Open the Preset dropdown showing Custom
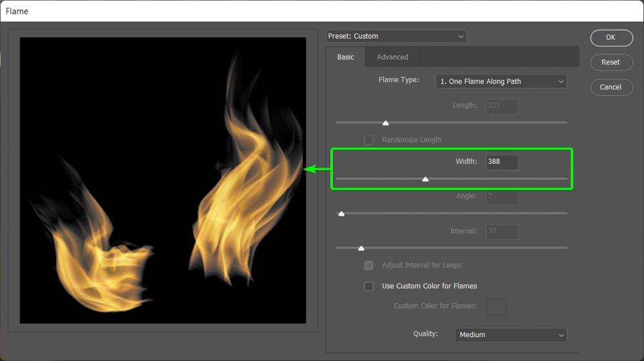The height and width of the screenshot is (361, 644). 395,37
